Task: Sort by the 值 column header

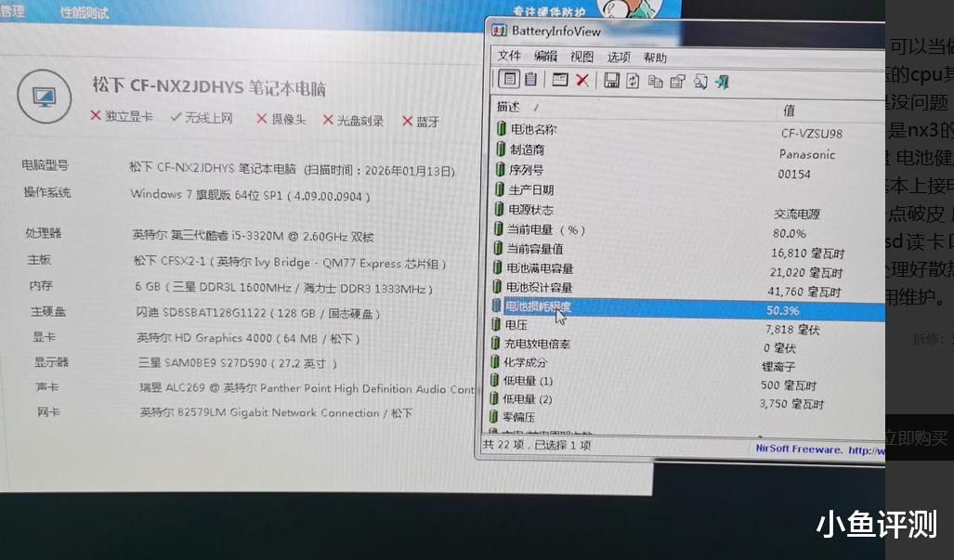Action: (x=790, y=111)
